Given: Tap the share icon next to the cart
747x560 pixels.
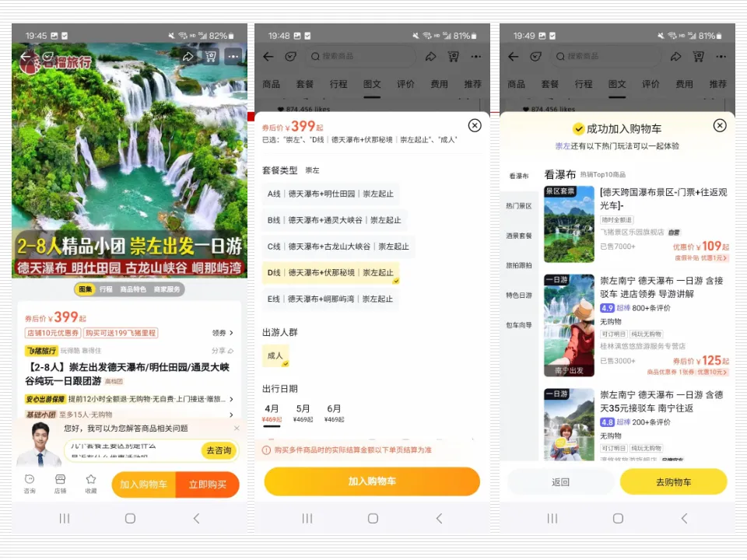Looking at the screenshot, I should (x=188, y=57).
